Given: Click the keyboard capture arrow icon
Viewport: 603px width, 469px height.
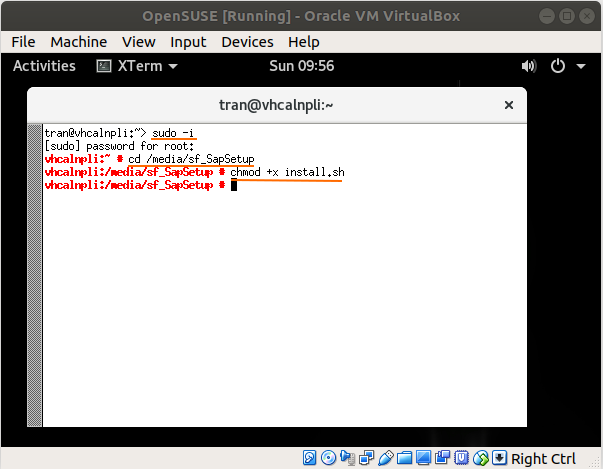Looking at the screenshot, I should (x=500, y=458).
